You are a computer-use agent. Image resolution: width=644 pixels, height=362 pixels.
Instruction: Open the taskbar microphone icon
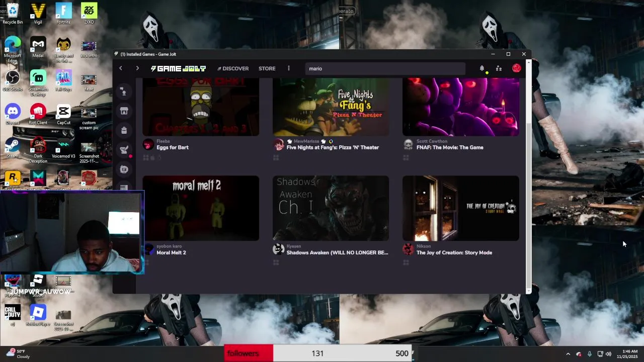pos(589,354)
